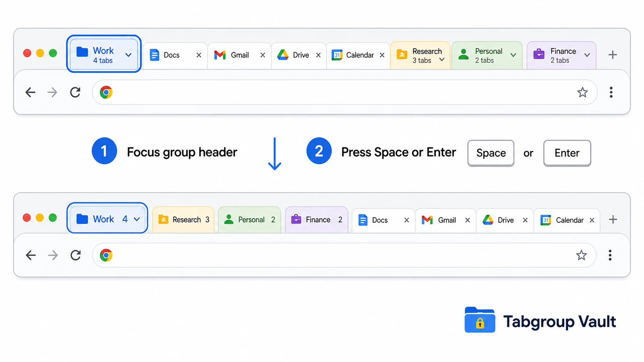This screenshot has width=644, height=362.
Task: Click the back arrow in the top browser
Action: [30, 92]
